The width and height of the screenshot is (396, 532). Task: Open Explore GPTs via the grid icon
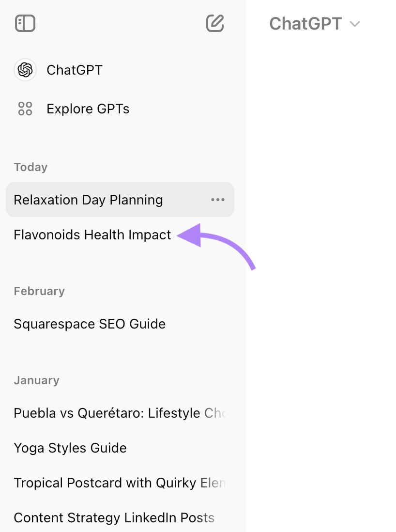[x=25, y=109]
